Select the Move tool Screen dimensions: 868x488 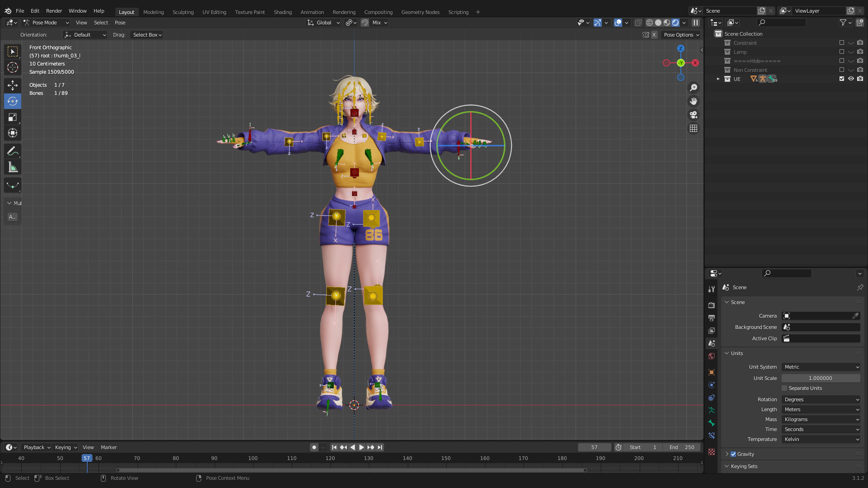[x=13, y=85]
